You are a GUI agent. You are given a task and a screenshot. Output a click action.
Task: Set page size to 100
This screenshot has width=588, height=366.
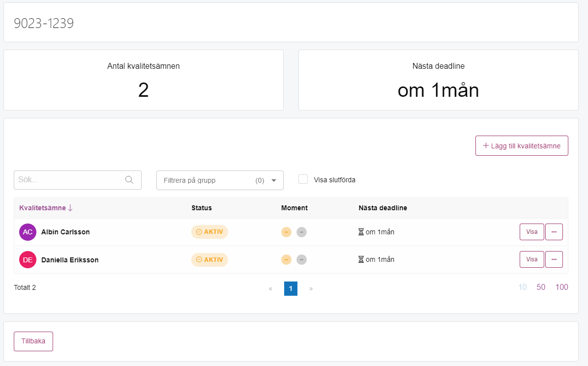click(562, 287)
